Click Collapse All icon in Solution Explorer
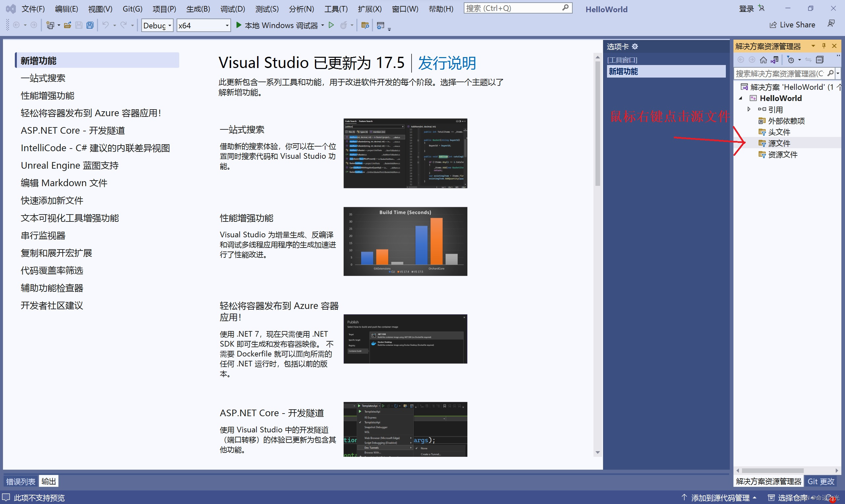The width and height of the screenshot is (845, 504). 820,60
